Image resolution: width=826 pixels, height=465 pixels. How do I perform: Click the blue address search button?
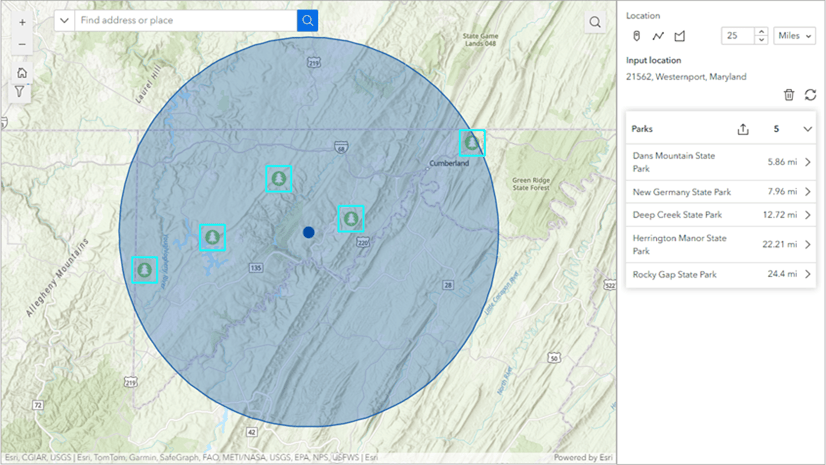[x=308, y=21]
